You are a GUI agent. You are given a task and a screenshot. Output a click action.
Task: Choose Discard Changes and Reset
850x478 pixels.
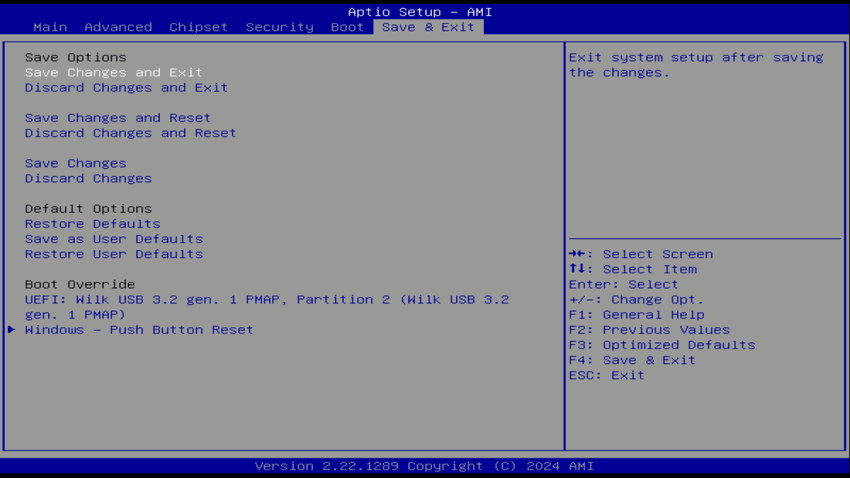(x=130, y=133)
